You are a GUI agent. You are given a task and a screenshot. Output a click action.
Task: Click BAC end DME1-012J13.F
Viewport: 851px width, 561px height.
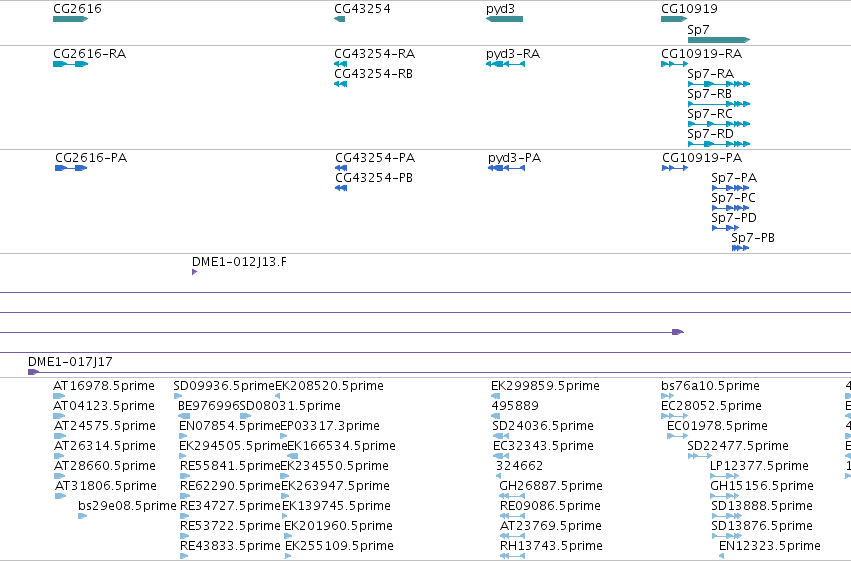tap(194, 272)
